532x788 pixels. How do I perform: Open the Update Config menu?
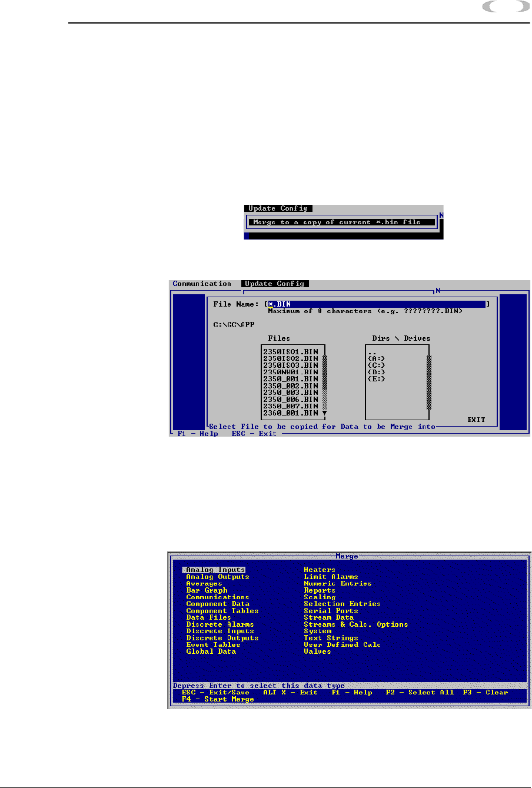(x=275, y=284)
